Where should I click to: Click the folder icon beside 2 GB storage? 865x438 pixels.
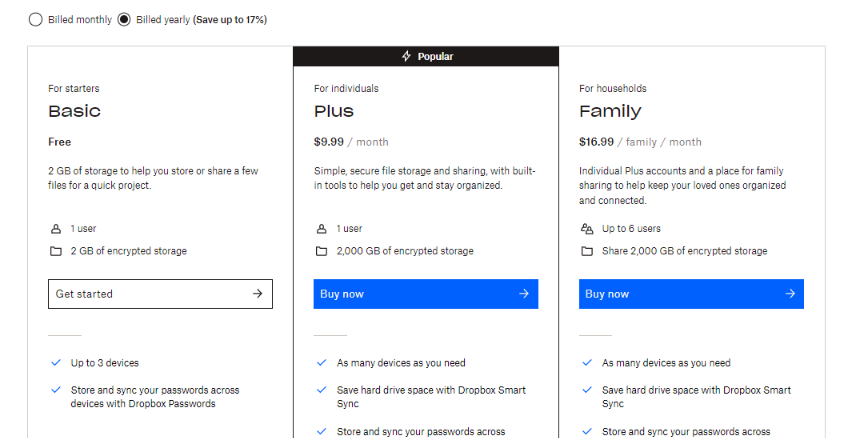(56, 251)
